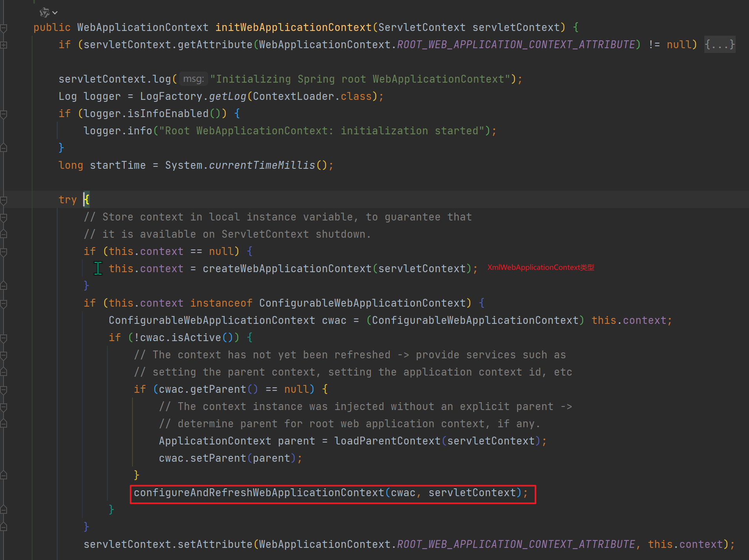Image resolution: width=749 pixels, height=560 pixels.
Task: Click ServletContext parameter type in signature
Action: [422, 27]
